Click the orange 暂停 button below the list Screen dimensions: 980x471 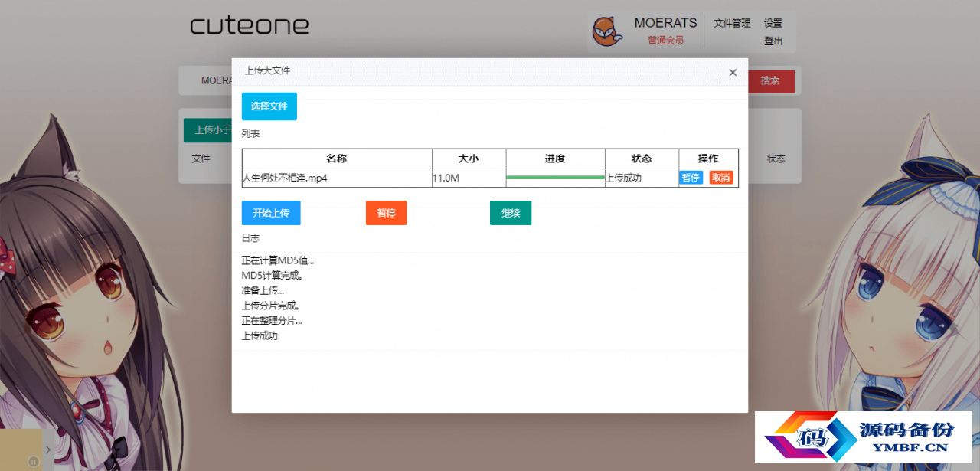(x=386, y=213)
